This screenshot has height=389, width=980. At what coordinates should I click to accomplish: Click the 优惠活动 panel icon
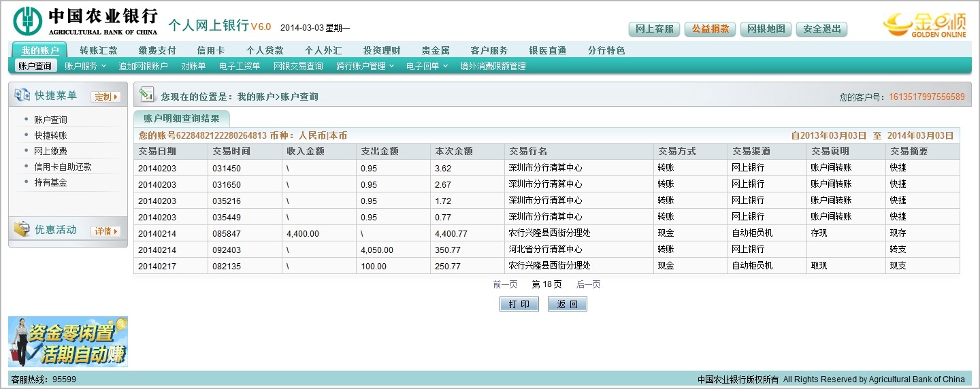click(22, 230)
